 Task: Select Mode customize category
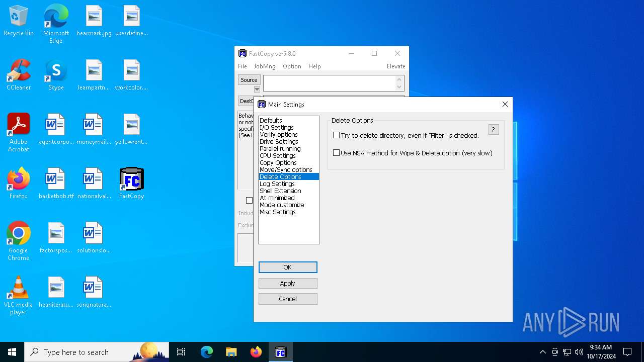tap(289, 205)
